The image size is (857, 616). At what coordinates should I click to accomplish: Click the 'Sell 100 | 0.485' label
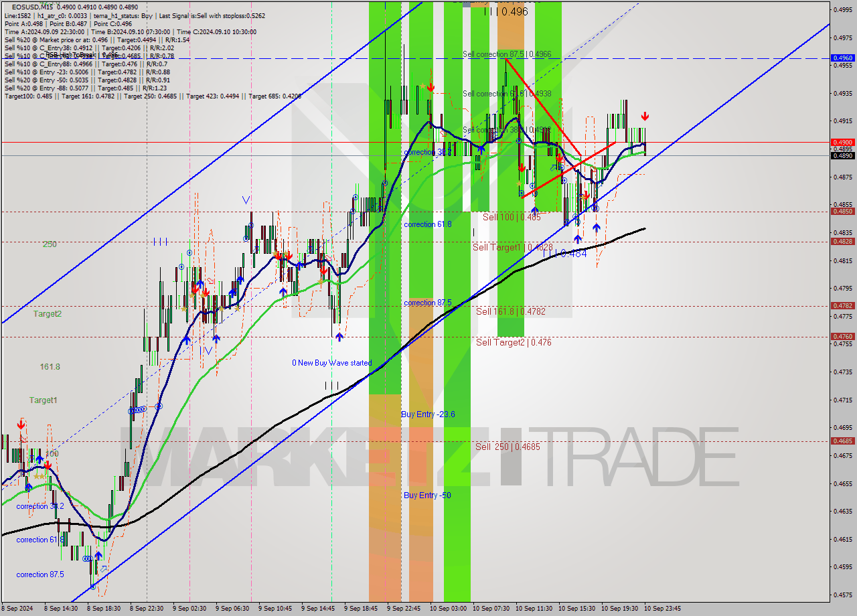tap(512, 217)
